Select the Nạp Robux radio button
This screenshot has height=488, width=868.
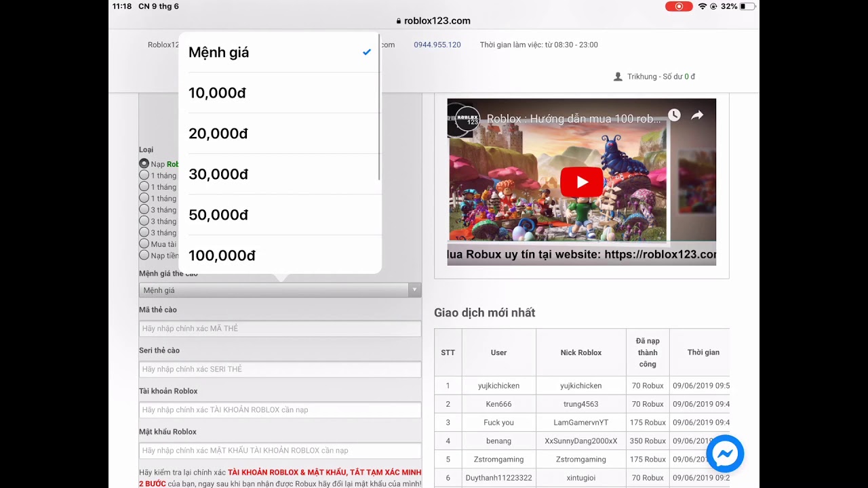[x=144, y=163]
